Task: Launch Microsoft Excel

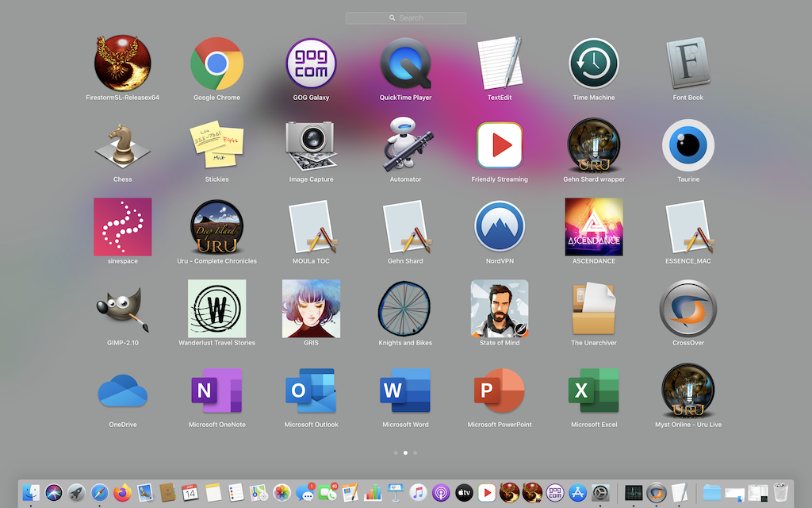Action: (593, 391)
